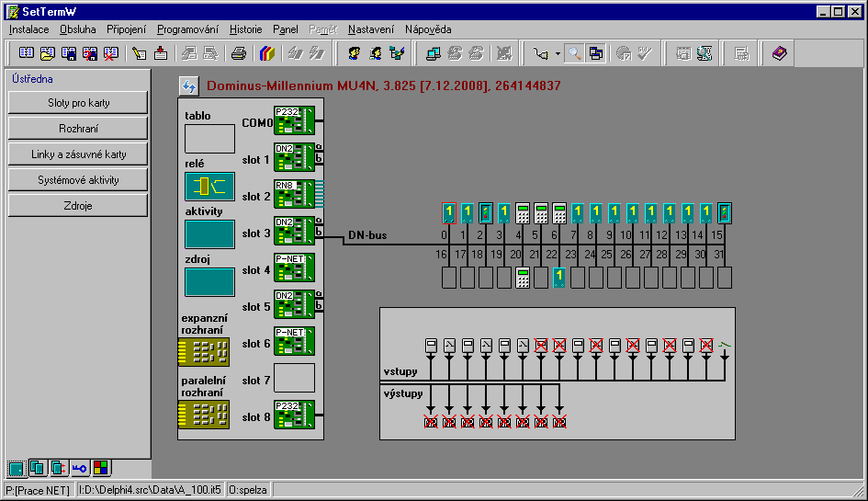Click the printer icon in the toolbar

coord(239,53)
